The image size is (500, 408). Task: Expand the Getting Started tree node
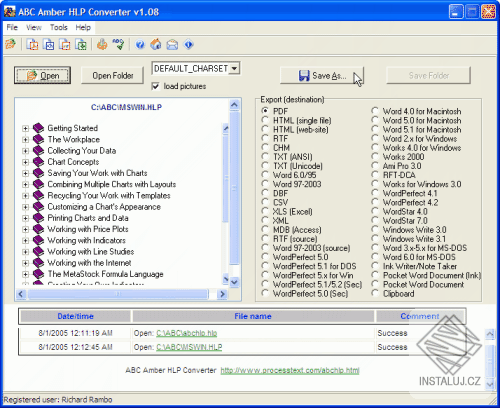[x=25, y=128]
